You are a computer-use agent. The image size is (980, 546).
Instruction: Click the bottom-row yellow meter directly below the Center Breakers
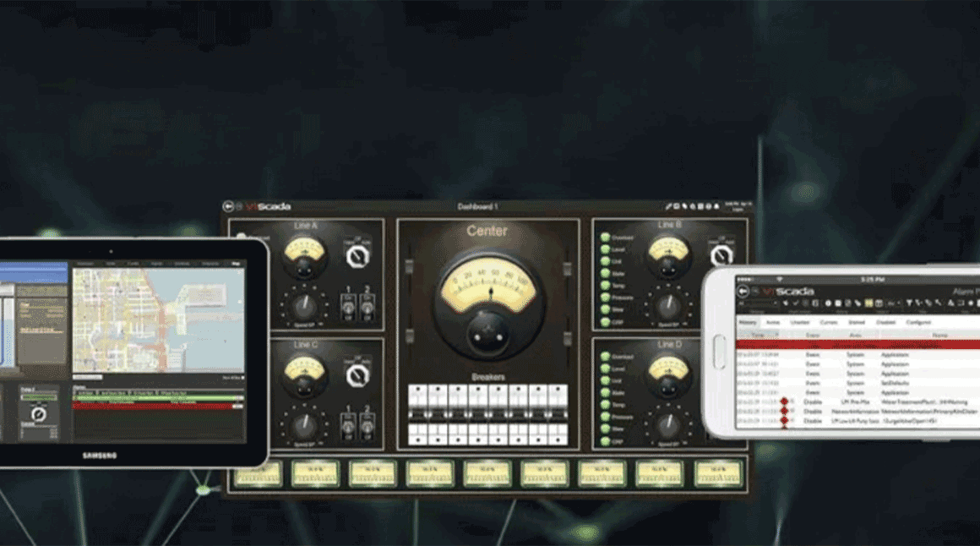click(487, 474)
